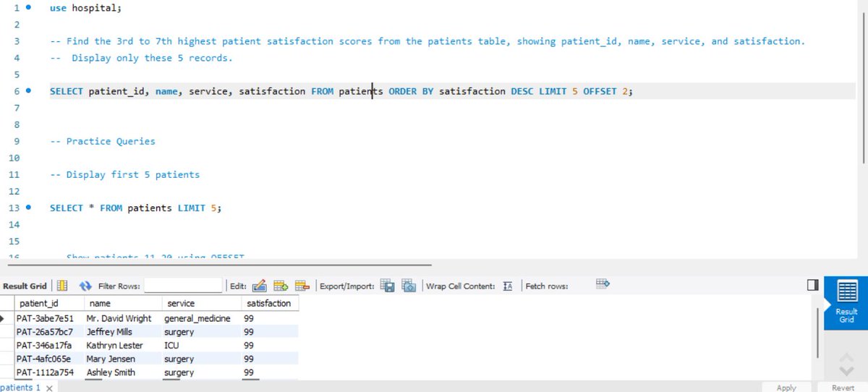Select the Mary Jensen cell
Image resolution: width=868 pixels, height=392 pixels.
tap(123, 359)
